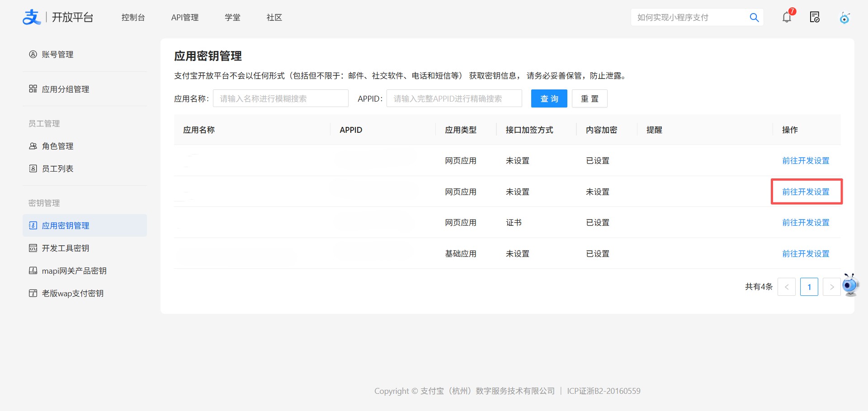This screenshot has width=868, height=411.
Task: Open the floating assistant robot icon
Action: pos(850,285)
